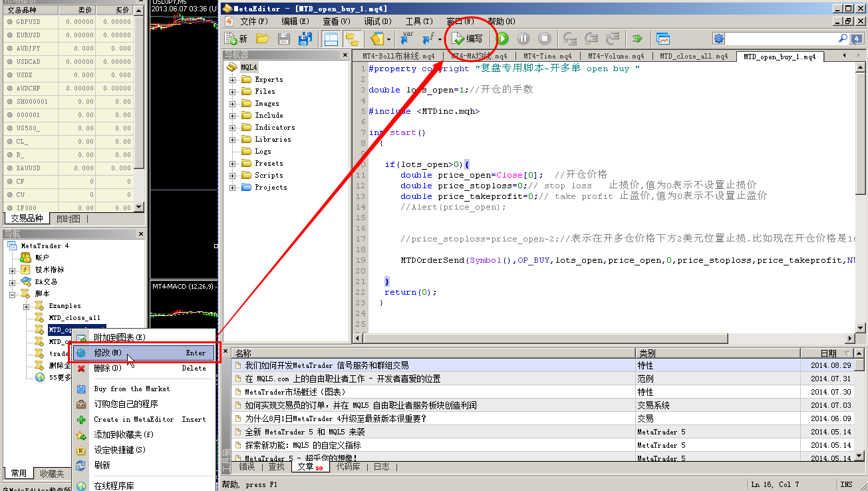Open the 帮助(H) menu

pyautogui.click(x=502, y=21)
